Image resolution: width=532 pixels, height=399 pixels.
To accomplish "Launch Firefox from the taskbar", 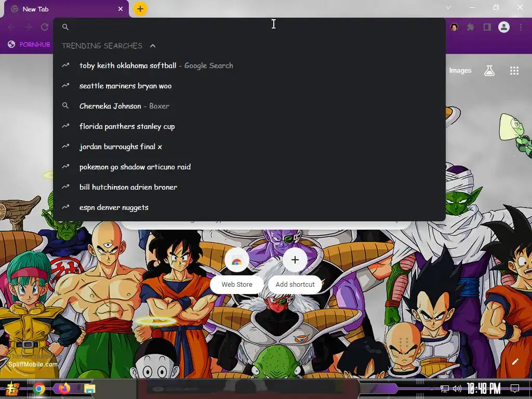I will 64,389.
